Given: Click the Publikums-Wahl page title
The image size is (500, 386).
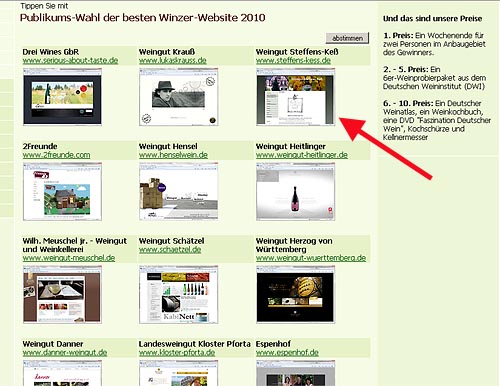Looking at the screenshot, I should pos(142,18).
